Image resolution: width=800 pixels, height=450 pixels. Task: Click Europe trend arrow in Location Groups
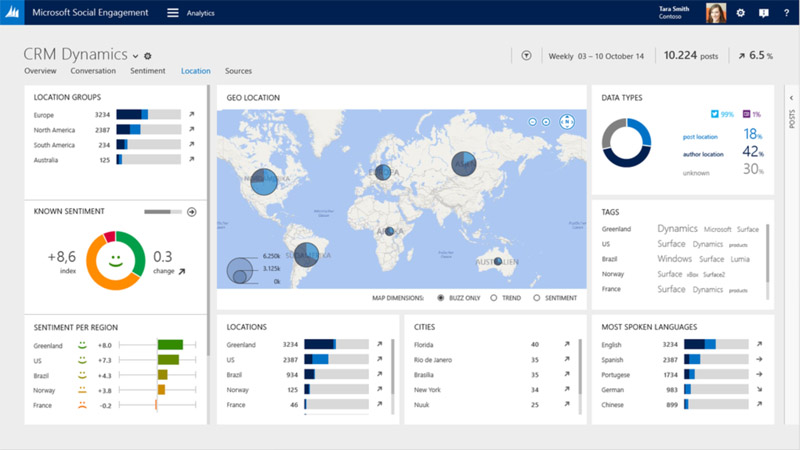pyautogui.click(x=191, y=114)
